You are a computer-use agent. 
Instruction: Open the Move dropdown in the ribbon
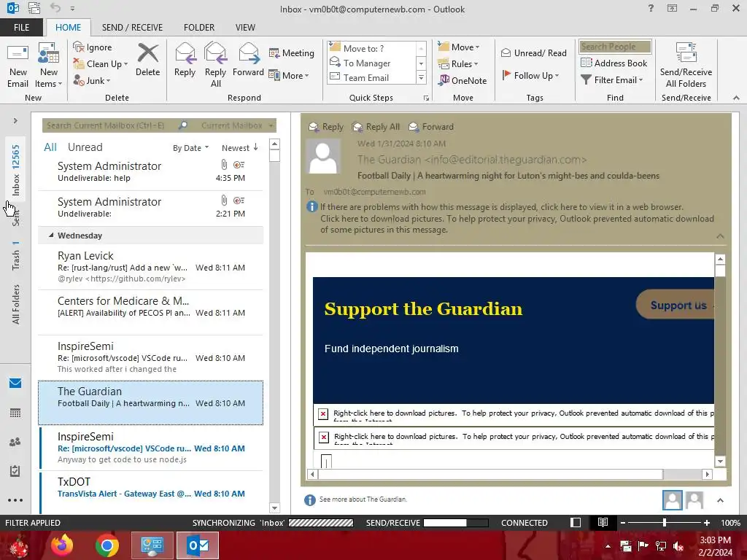[459, 47]
